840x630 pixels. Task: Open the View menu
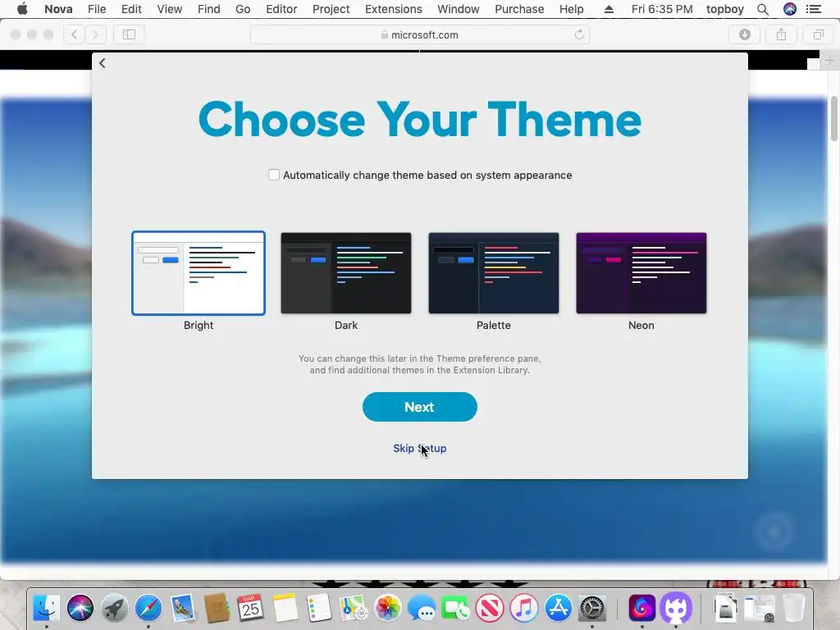pyautogui.click(x=169, y=9)
